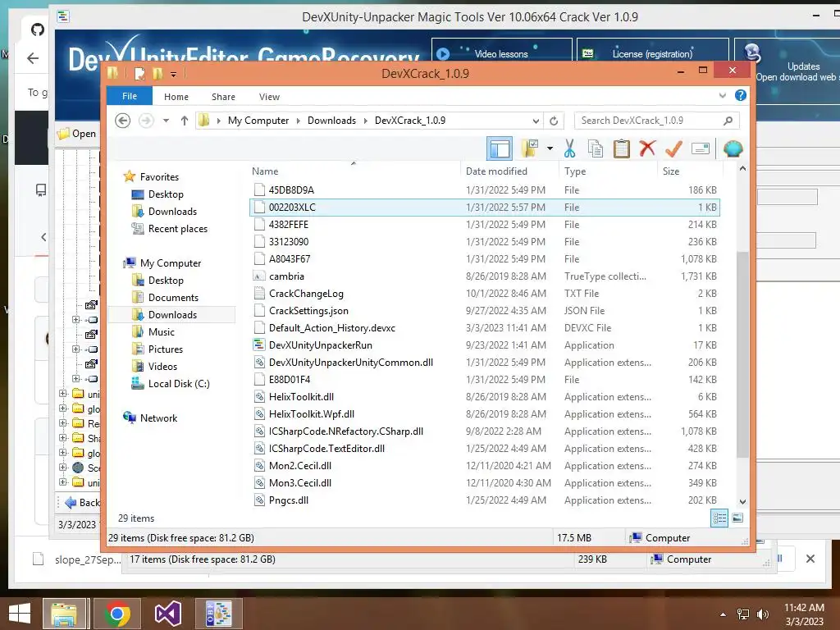Click the red X Delete toolbar icon
Image resolution: width=840 pixels, height=630 pixels.
pos(647,148)
